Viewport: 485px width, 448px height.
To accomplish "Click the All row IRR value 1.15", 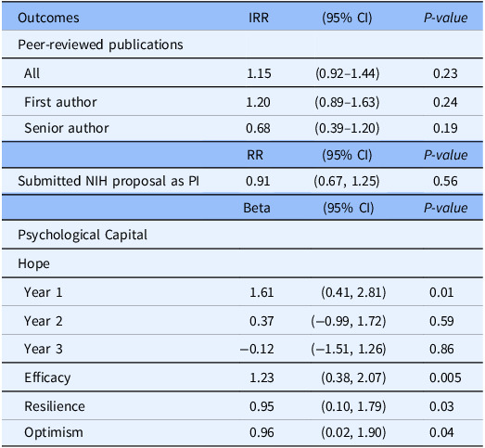I will [259, 73].
